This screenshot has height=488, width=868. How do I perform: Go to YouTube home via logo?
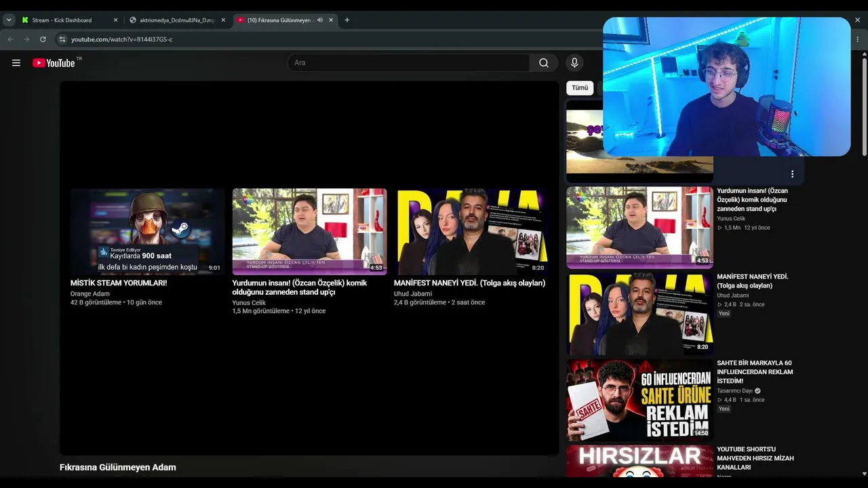[54, 63]
